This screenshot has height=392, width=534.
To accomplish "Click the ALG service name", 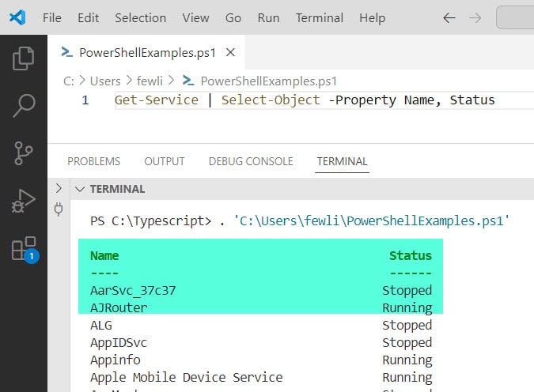I will pyautogui.click(x=101, y=325).
